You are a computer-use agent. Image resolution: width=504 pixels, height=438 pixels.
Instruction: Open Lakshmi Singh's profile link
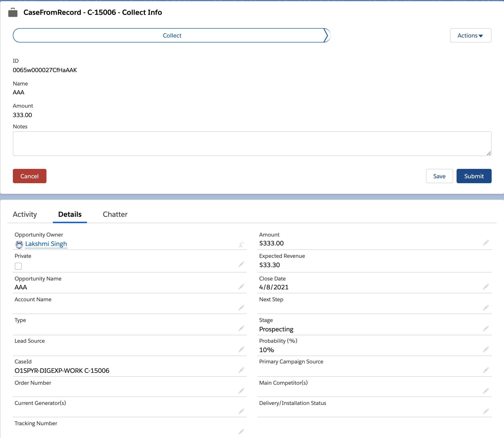coord(46,244)
